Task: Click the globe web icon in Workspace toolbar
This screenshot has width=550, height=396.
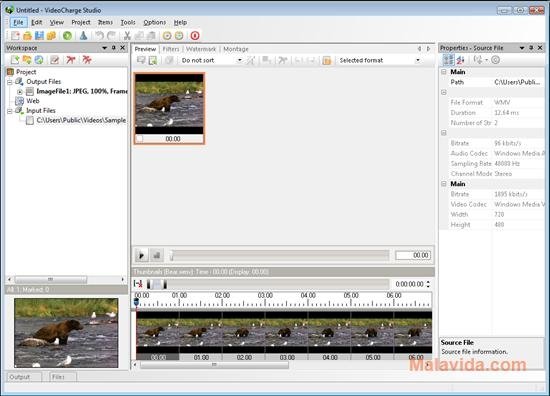Action: 39,60
